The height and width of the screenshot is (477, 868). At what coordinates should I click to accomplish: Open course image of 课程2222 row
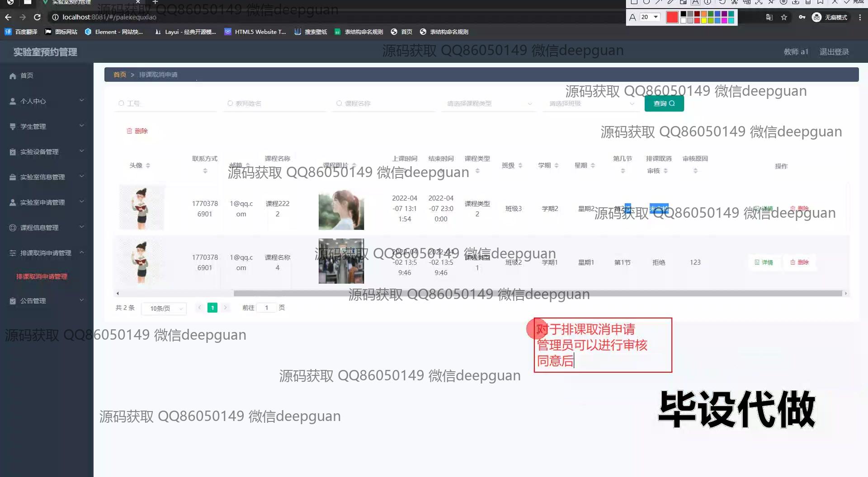click(x=341, y=210)
